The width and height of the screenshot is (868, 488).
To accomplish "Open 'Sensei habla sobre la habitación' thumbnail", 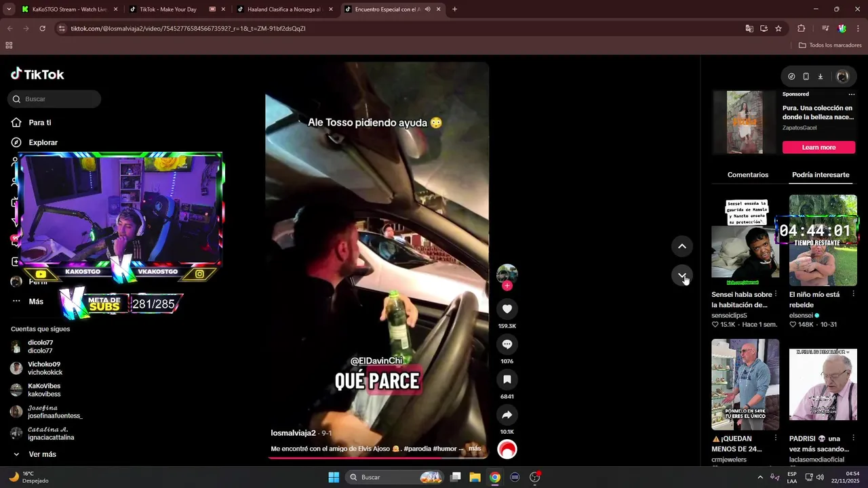I will click(x=745, y=240).
